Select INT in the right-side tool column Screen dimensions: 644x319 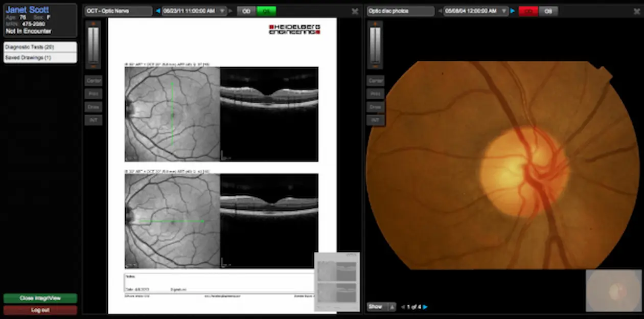tap(375, 120)
